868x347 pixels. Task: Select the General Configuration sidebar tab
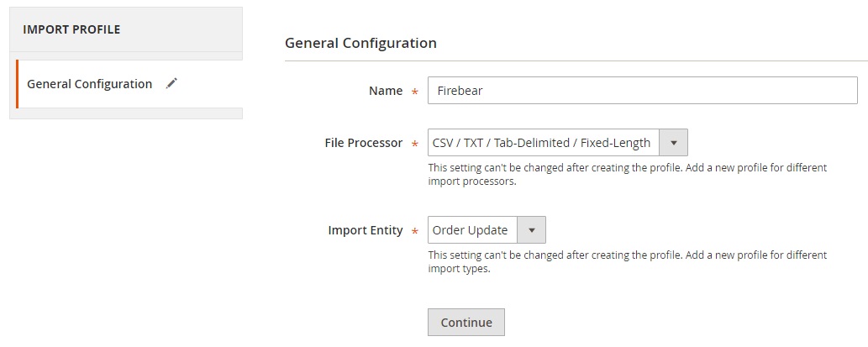click(x=129, y=84)
